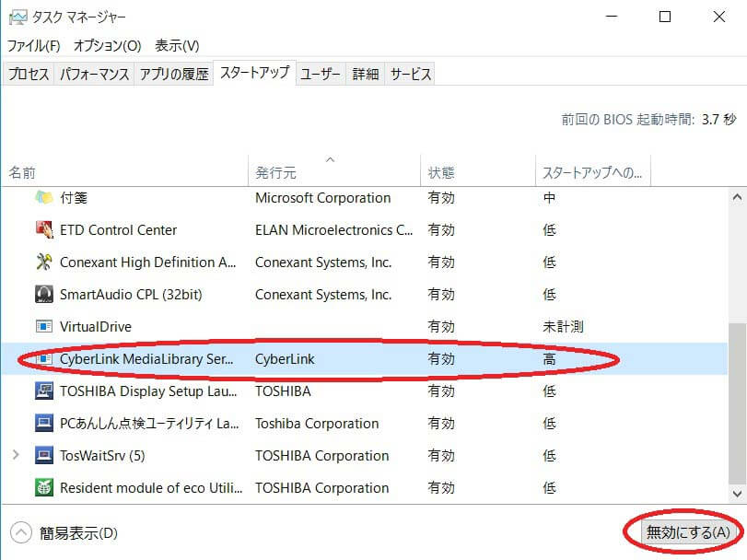This screenshot has width=747, height=560.
Task: Switch to the 詳細 tab
Action: tap(366, 74)
